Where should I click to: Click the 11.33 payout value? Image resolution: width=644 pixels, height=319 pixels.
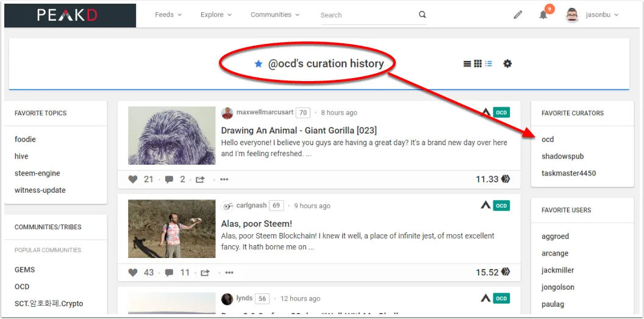(487, 179)
